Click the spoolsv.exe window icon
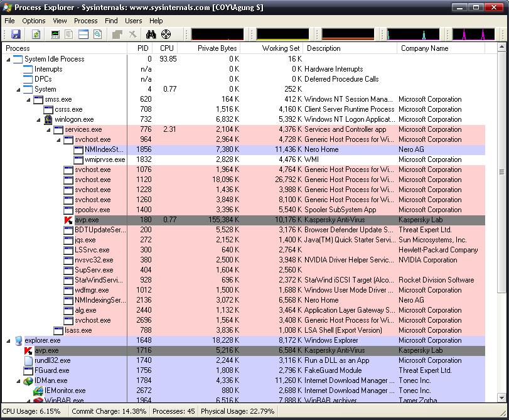 coord(68,210)
